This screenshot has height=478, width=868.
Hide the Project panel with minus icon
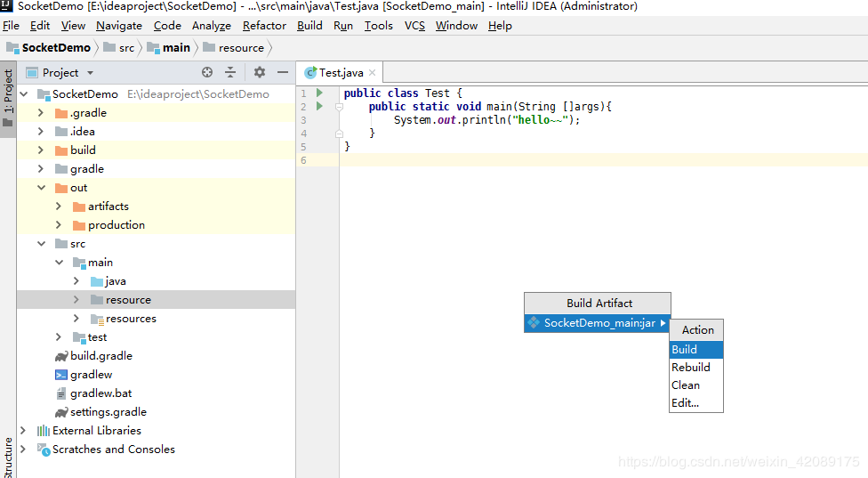click(x=283, y=72)
